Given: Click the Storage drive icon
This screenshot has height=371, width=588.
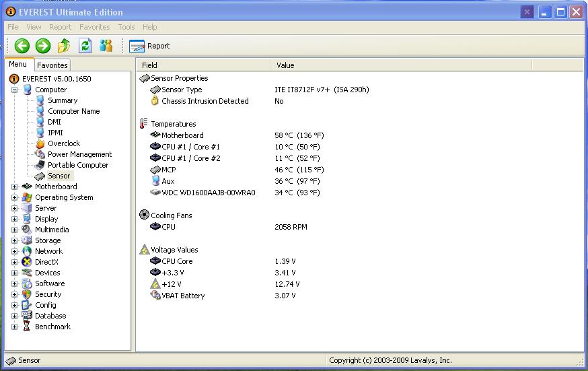Looking at the screenshot, I should pos(27,240).
